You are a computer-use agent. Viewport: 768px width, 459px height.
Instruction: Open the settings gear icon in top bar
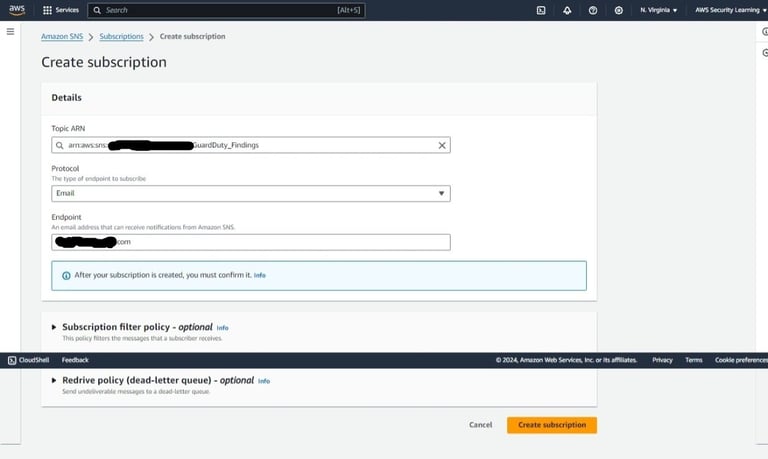619,10
